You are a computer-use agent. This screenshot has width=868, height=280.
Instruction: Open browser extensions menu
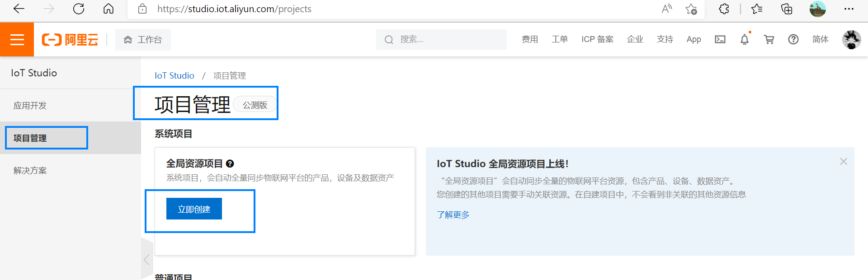point(724,9)
